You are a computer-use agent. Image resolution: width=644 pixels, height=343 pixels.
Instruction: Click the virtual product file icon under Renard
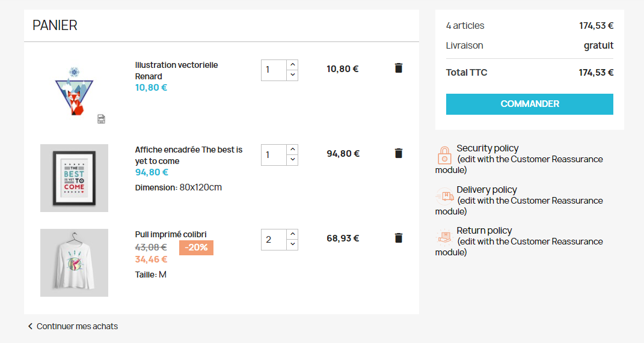[101, 119]
